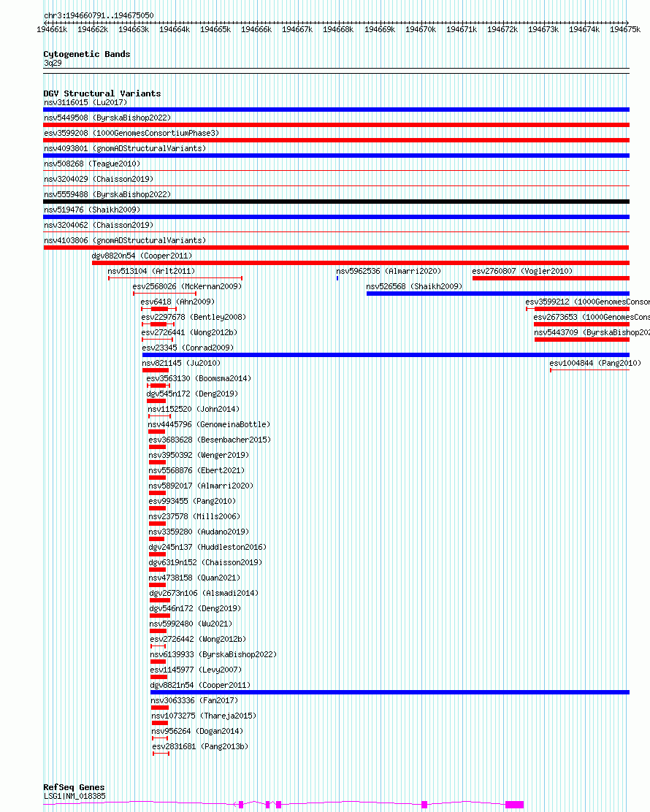Select nsv1073275 (Thareja2015) label
This screenshot has width=650, height=812.
204,716
